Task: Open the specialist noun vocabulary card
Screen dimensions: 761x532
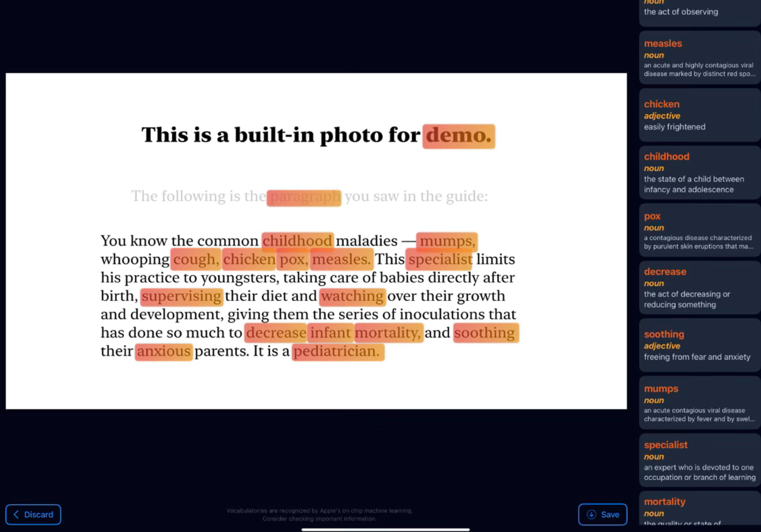Action: (x=700, y=460)
